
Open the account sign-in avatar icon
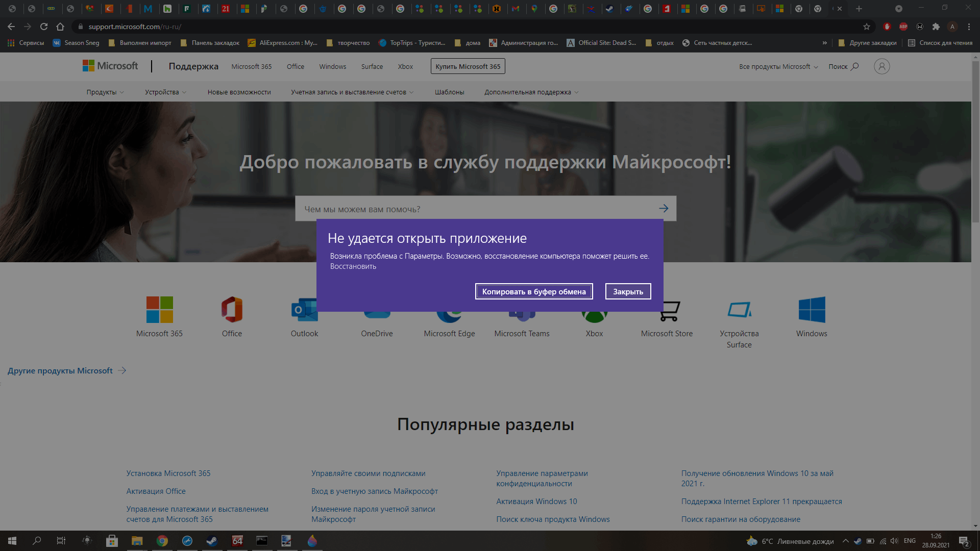(881, 66)
